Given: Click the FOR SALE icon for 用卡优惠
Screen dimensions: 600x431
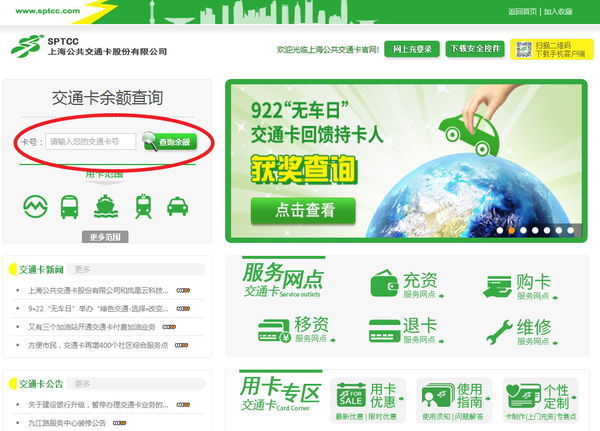Looking at the screenshot, I should tap(351, 395).
